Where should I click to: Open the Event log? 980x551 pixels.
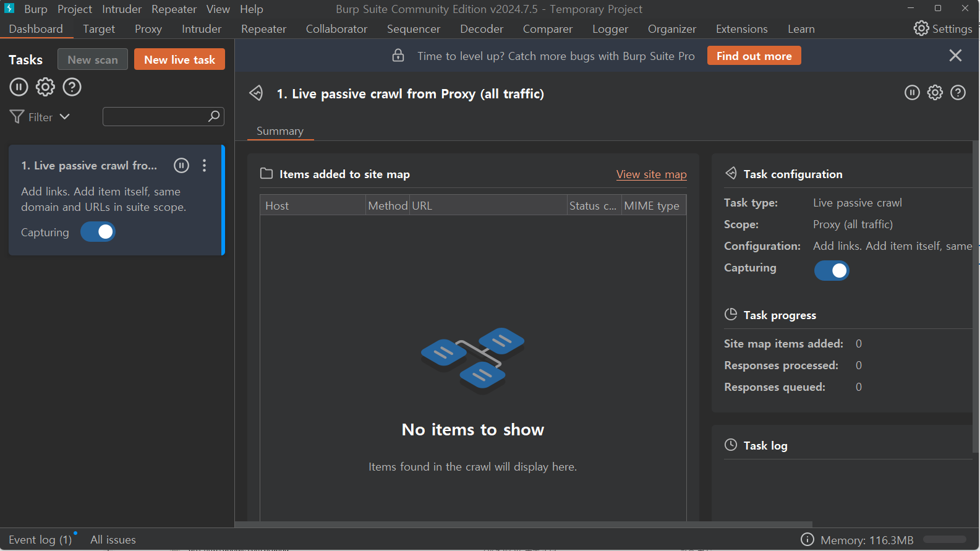40,539
